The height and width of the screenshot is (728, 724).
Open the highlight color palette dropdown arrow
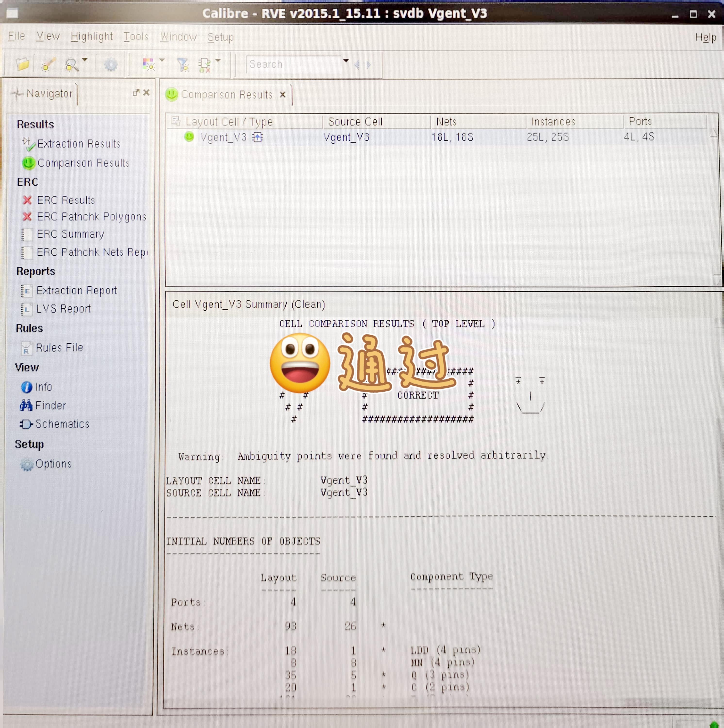[x=162, y=60]
